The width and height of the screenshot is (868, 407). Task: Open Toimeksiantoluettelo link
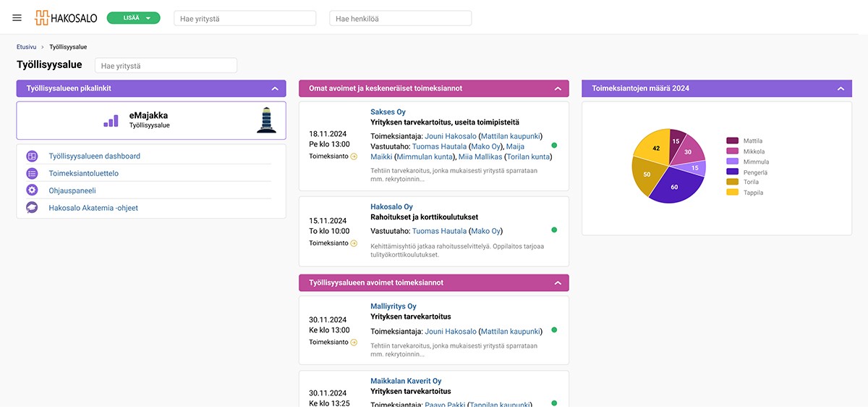pos(84,174)
